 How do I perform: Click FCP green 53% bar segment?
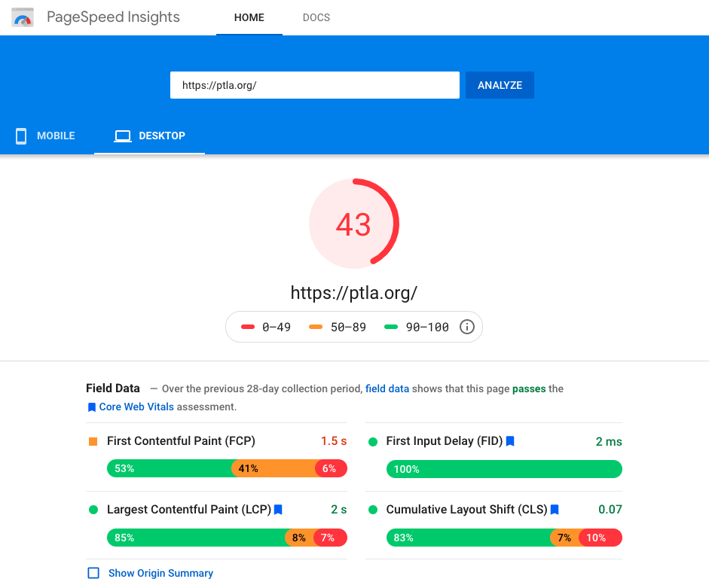[170, 468]
